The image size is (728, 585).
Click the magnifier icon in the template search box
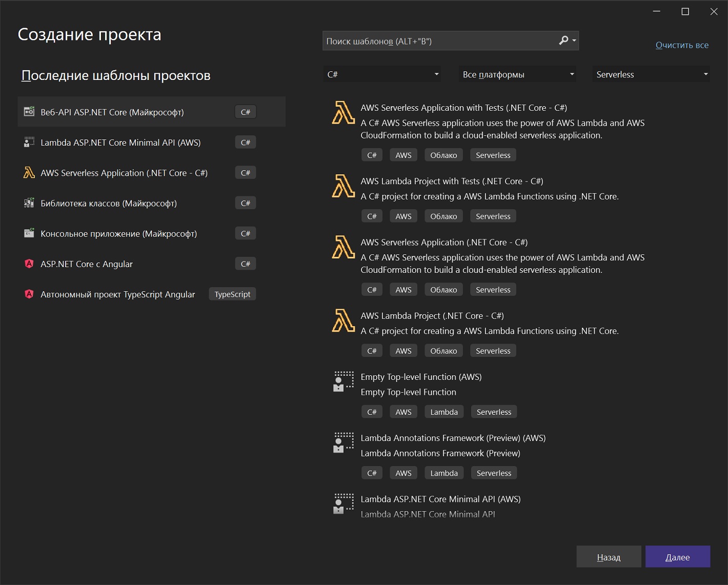[x=563, y=41]
